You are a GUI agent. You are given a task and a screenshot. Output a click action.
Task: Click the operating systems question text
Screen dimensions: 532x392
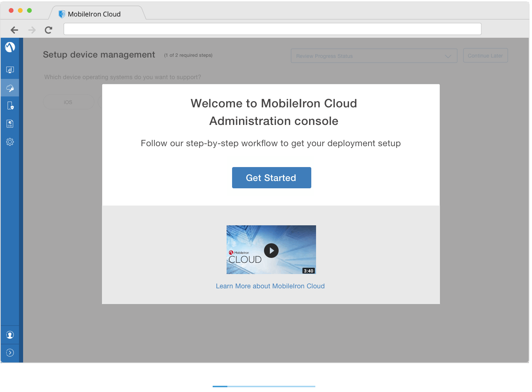pos(122,77)
